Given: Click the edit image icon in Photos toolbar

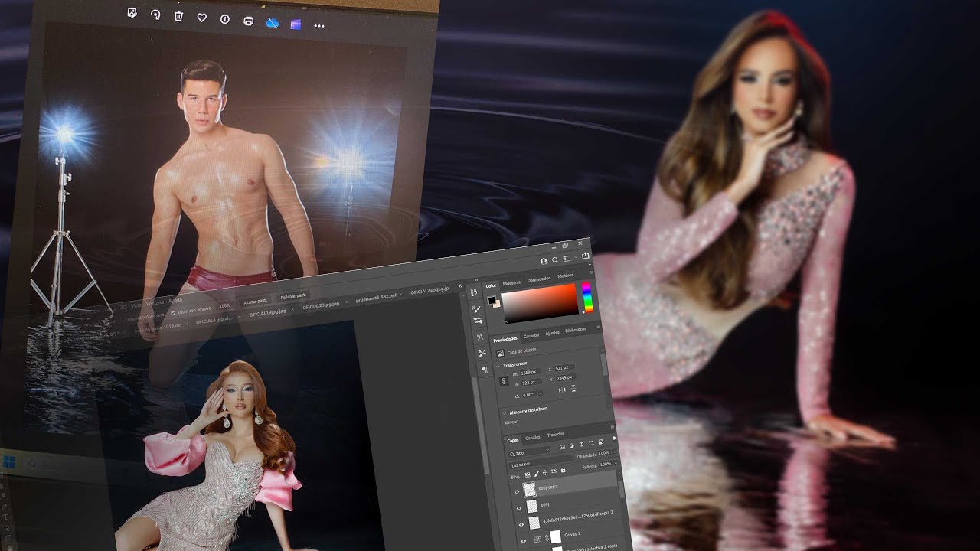Looking at the screenshot, I should pyautogui.click(x=132, y=13).
